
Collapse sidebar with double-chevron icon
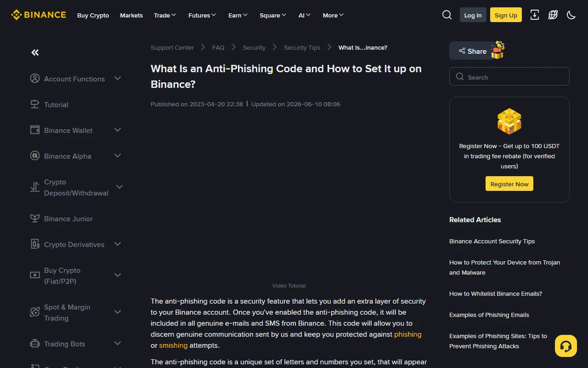35,52
